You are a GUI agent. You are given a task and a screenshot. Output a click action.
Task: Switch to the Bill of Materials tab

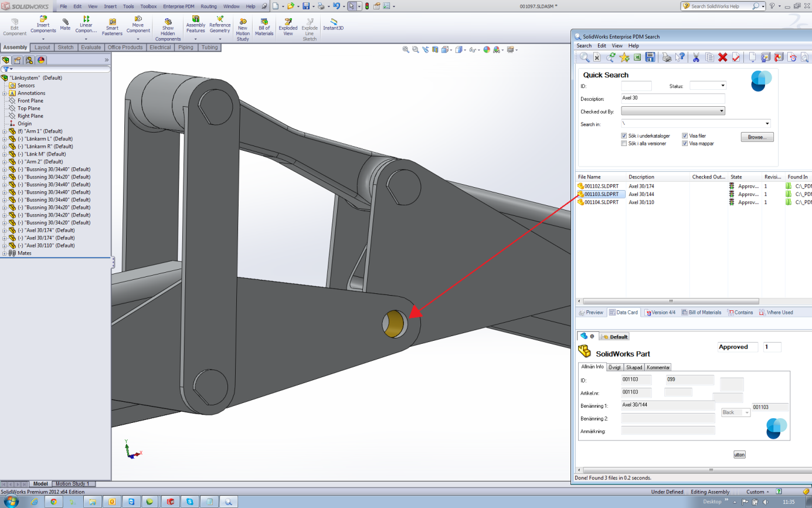(701, 312)
